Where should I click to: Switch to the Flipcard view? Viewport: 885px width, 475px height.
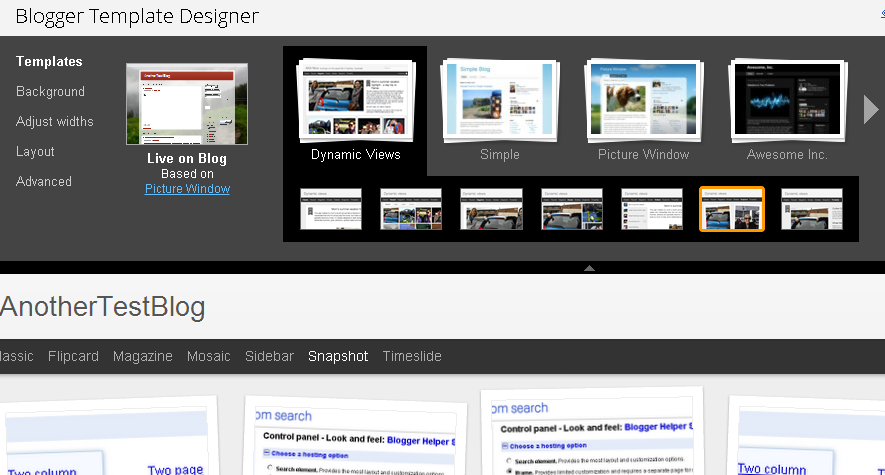73,357
